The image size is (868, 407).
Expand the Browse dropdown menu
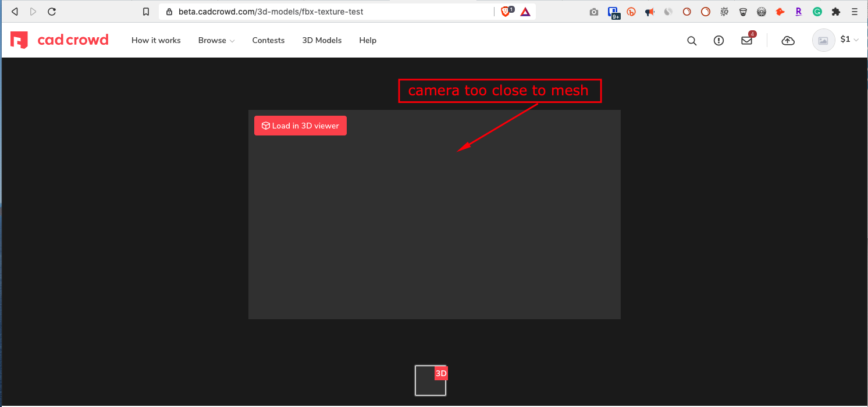(x=216, y=41)
